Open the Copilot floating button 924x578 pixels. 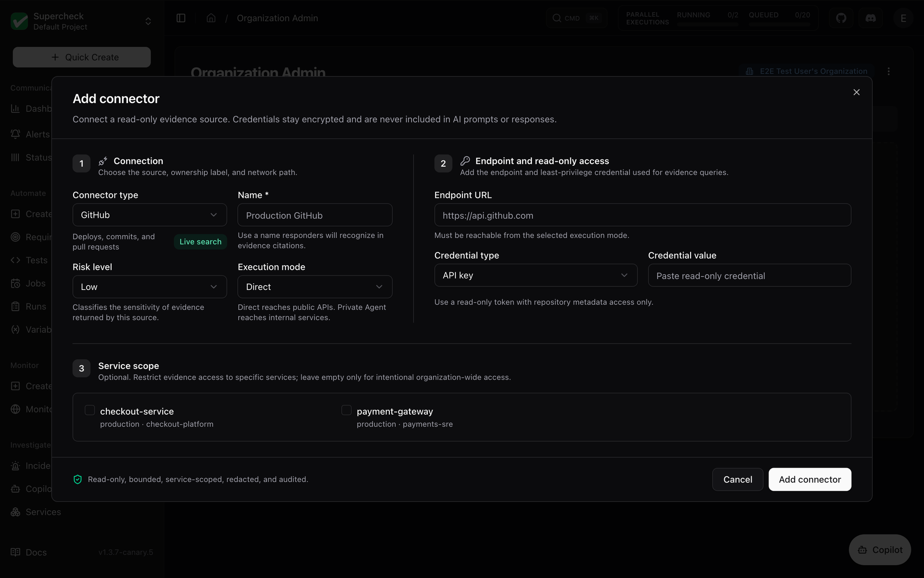tap(880, 550)
